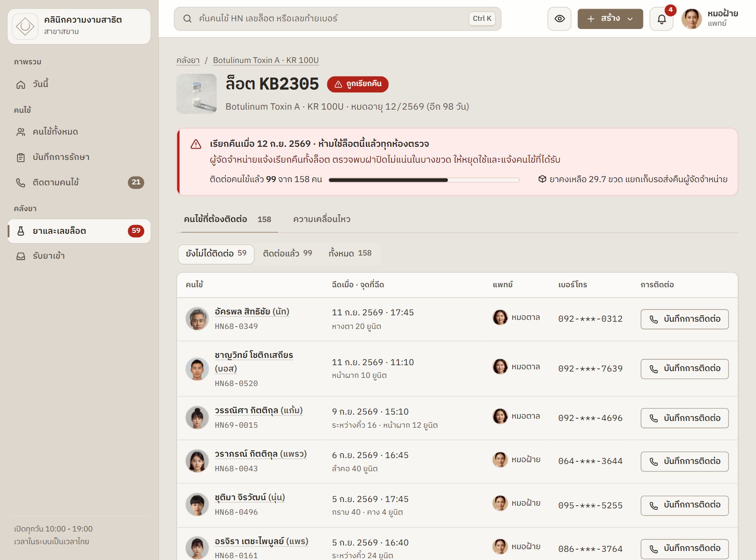Click the contacted patients progress bar
This screenshot has height=560, width=756.
point(424,180)
